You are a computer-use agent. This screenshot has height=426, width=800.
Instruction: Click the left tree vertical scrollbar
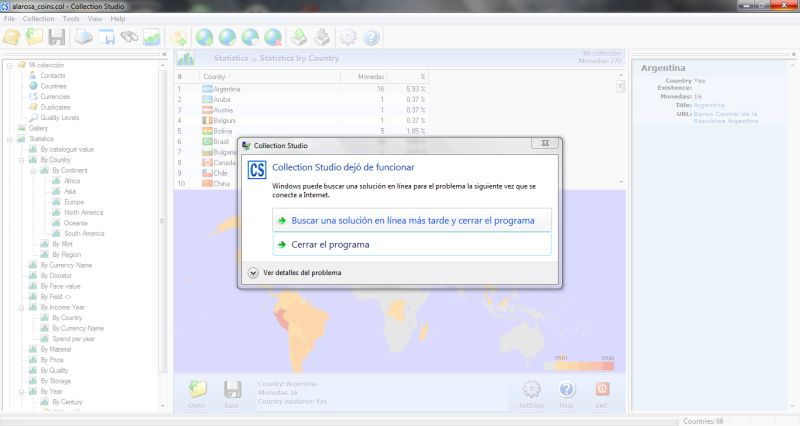(x=163, y=221)
